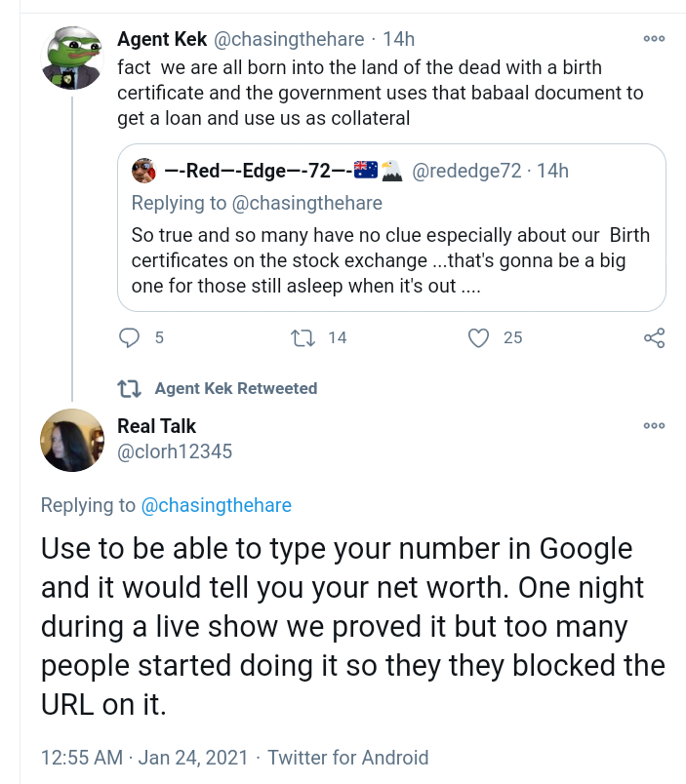This screenshot has width=686, height=784.
Task: Open the small Red Edge avatar in quoted tweet
Action: coord(143,172)
